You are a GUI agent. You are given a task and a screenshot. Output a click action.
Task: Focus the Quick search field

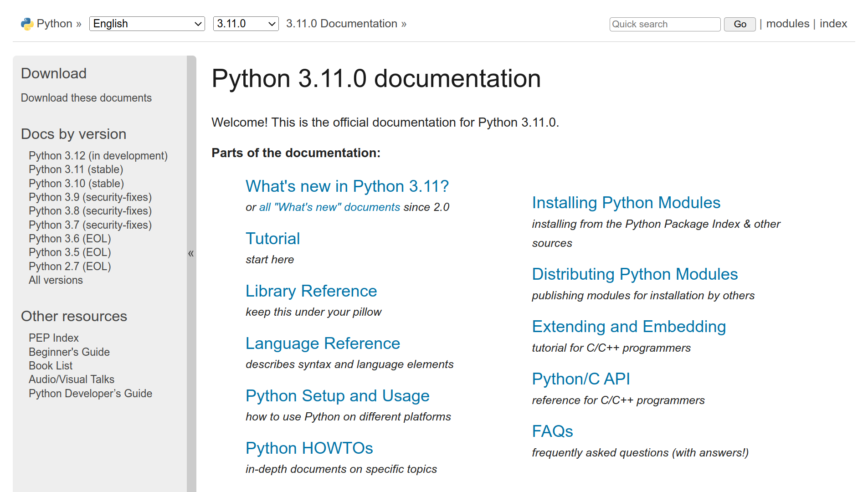665,24
